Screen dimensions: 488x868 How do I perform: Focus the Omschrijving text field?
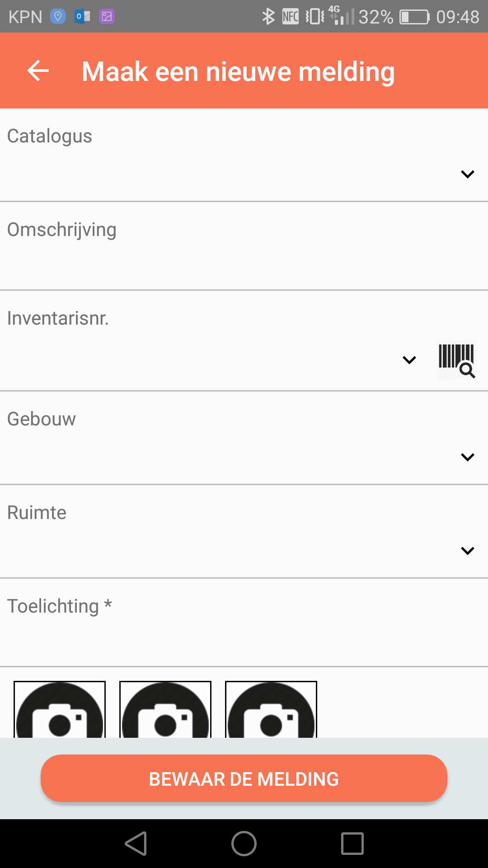coord(244,246)
